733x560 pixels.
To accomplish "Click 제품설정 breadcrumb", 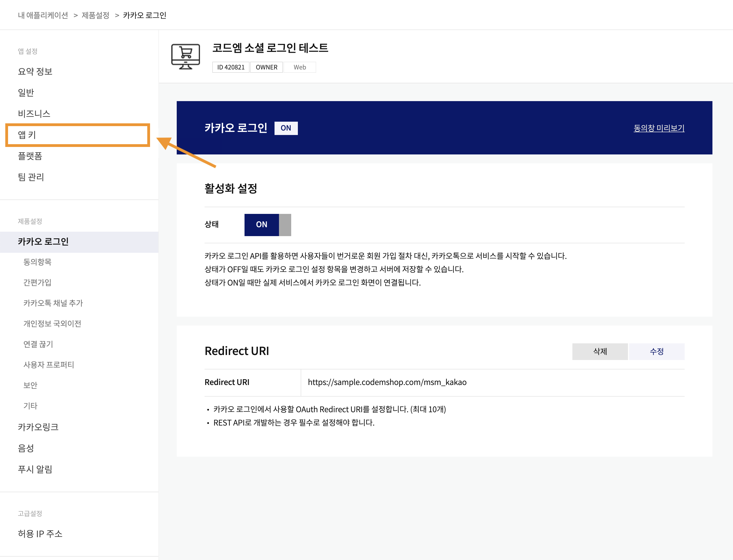I will 95,15.
